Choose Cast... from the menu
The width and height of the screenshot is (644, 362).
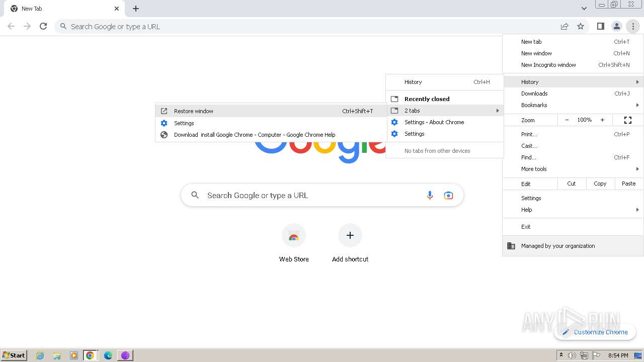click(x=573, y=146)
